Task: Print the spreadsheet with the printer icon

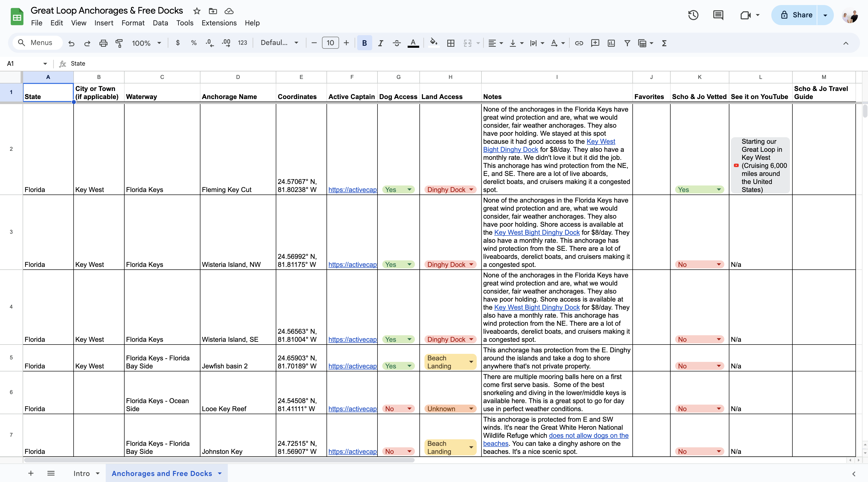Action: point(103,43)
